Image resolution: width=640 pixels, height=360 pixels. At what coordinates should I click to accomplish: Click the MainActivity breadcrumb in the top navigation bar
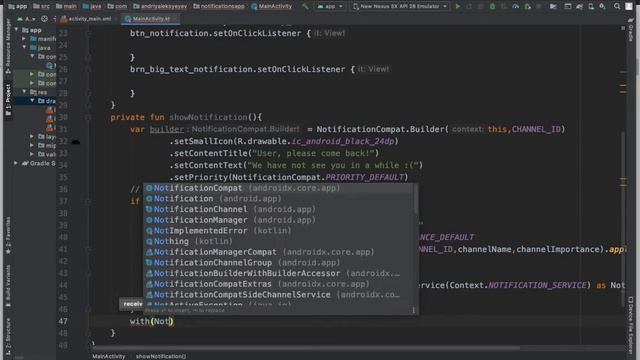click(x=271, y=7)
